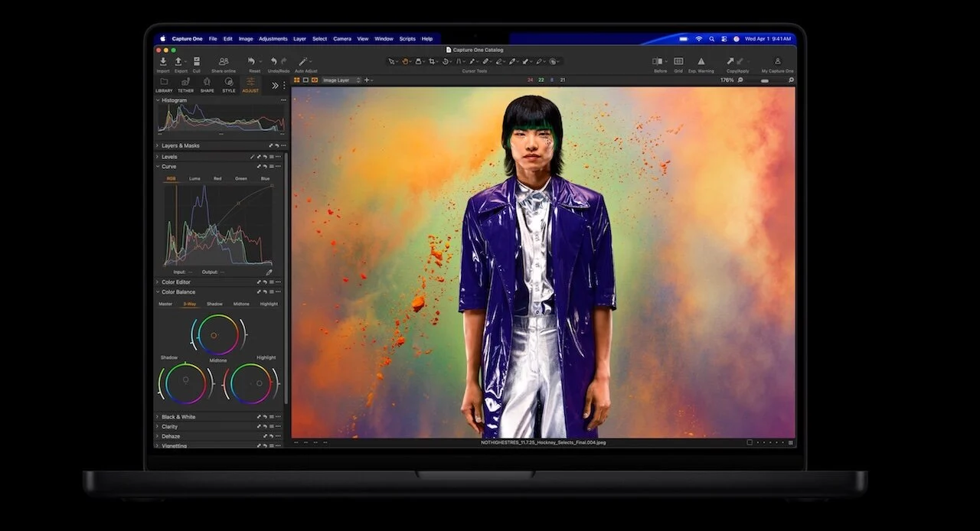This screenshot has height=531, width=980.
Task: Click the My Capture One button
Action: 777,61
